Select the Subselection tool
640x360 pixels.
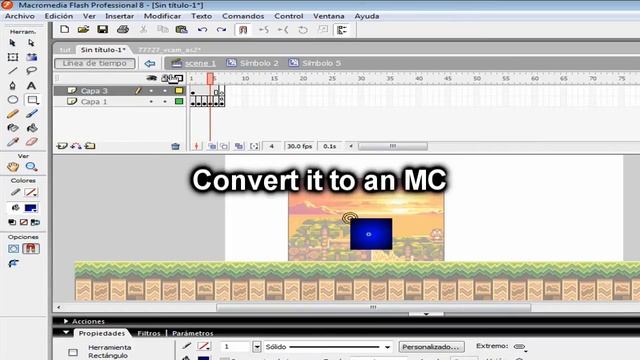click(x=31, y=43)
